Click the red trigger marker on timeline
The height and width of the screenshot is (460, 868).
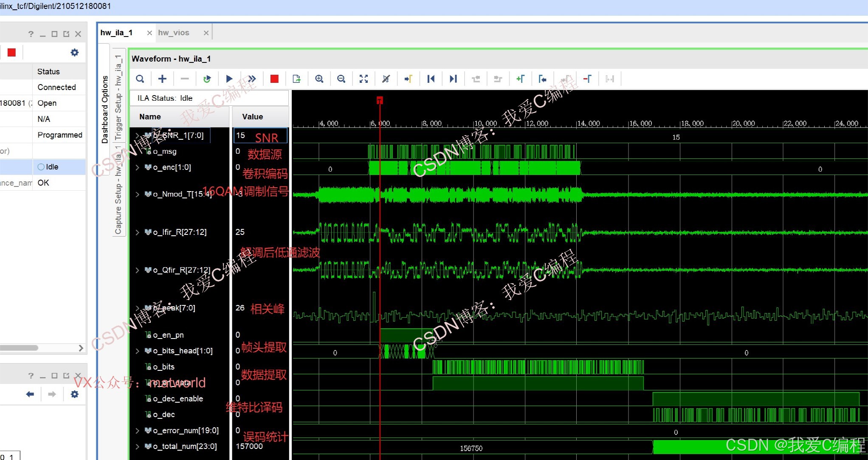[380, 100]
